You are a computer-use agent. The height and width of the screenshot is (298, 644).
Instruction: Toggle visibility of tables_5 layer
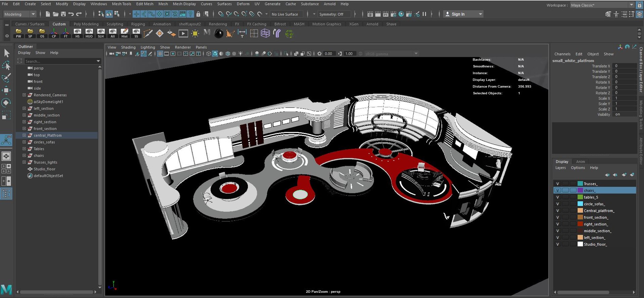tap(557, 197)
